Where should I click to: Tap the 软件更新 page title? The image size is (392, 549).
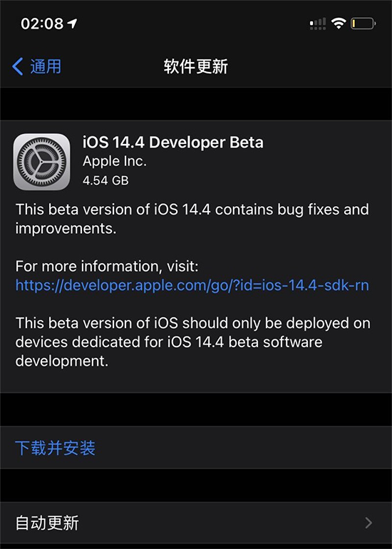click(x=196, y=66)
